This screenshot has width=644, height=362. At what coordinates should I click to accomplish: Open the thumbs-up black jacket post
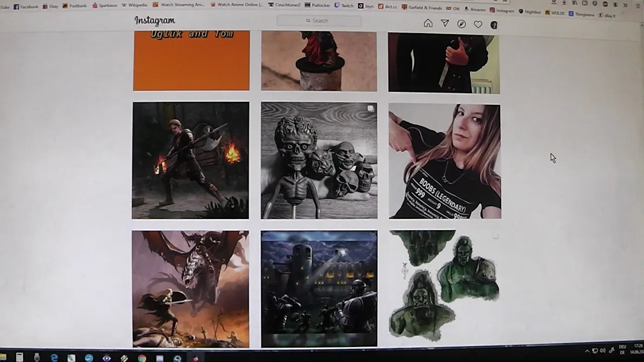tap(444, 63)
